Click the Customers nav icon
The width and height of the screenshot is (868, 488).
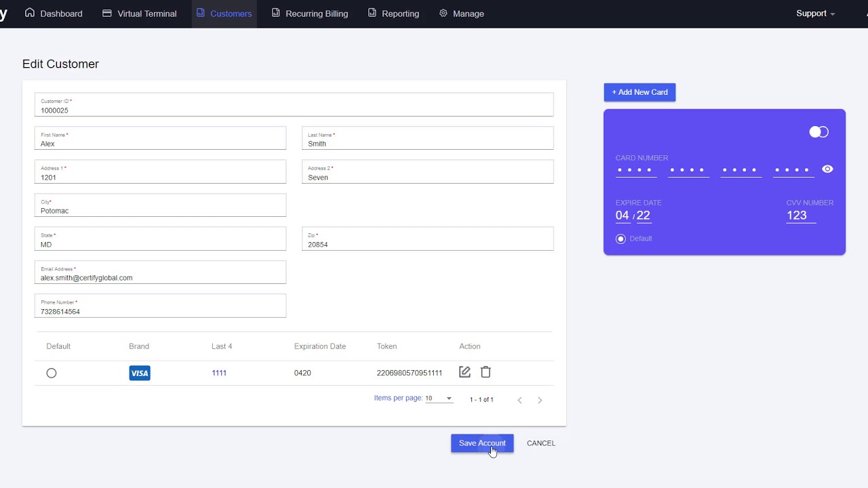201,13
